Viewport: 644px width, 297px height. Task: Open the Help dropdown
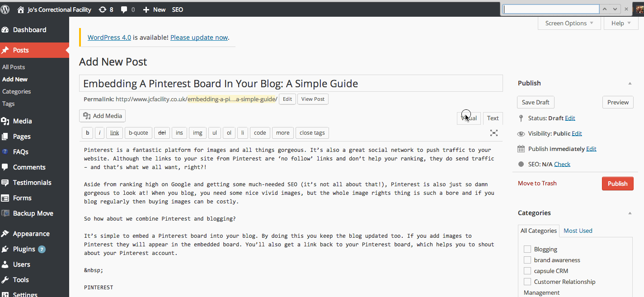tap(617, 23)
